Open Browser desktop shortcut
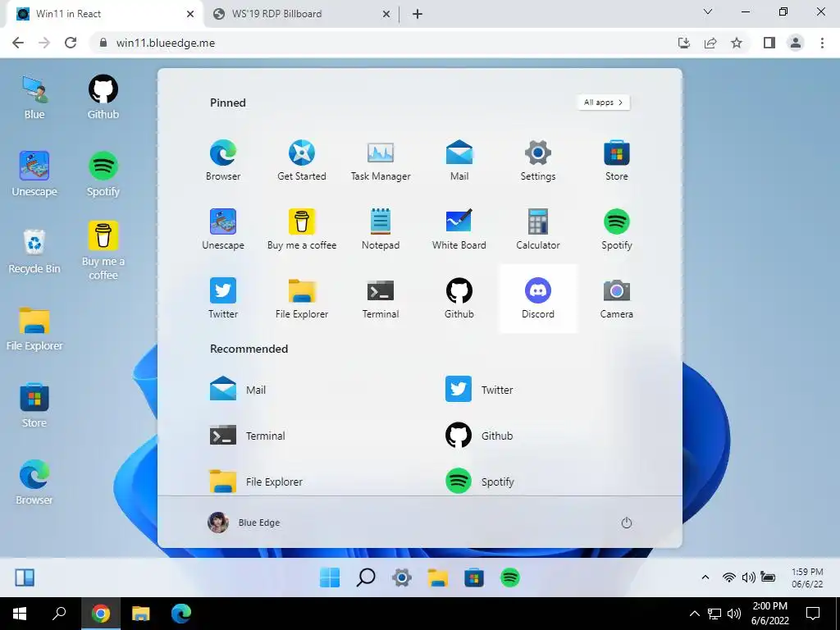Screen dimensions: 840x630 (x=34, y=482)
